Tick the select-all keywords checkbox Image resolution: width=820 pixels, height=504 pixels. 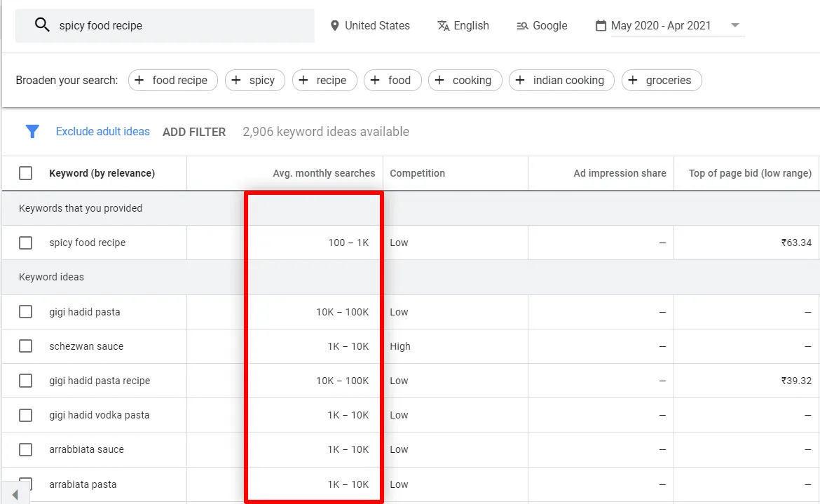pyautogui.click(x=26, y=173)
